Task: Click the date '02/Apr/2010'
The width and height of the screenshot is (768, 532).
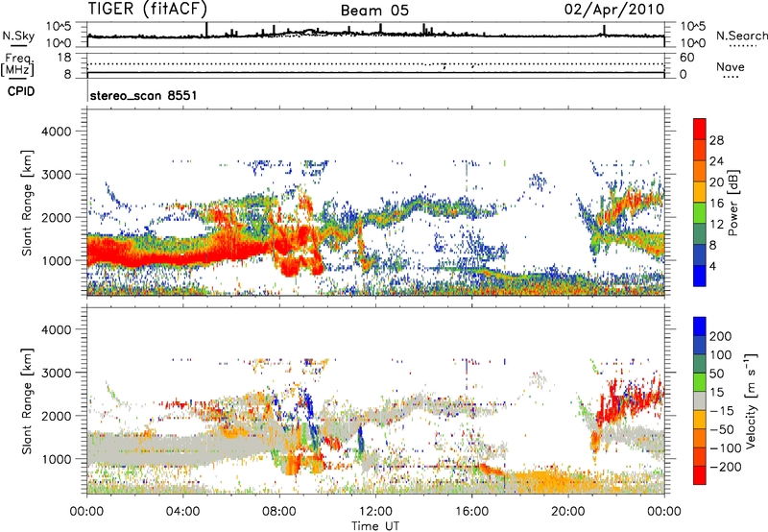Action: coord(614,10)
